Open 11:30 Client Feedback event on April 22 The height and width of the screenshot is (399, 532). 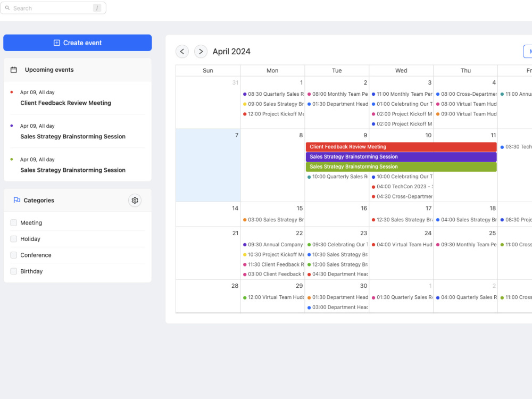pyautogui.click(x=273, y=264)
